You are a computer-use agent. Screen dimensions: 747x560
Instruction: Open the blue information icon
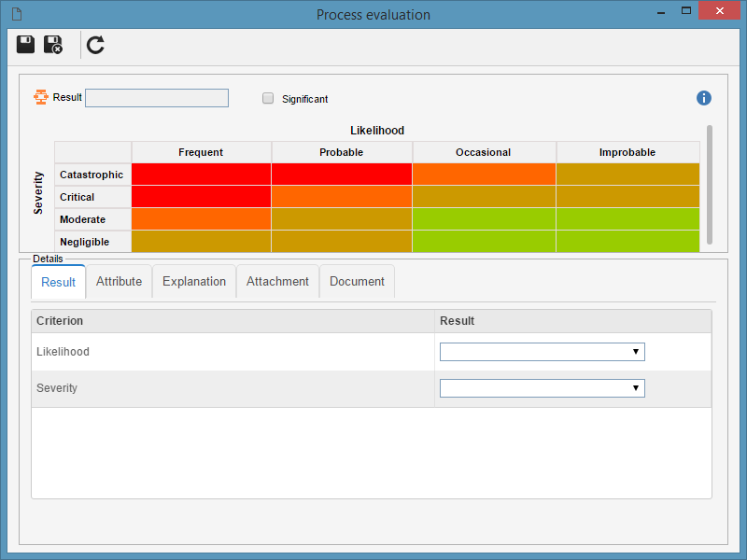pyautogui.click(x=704, y=98)
